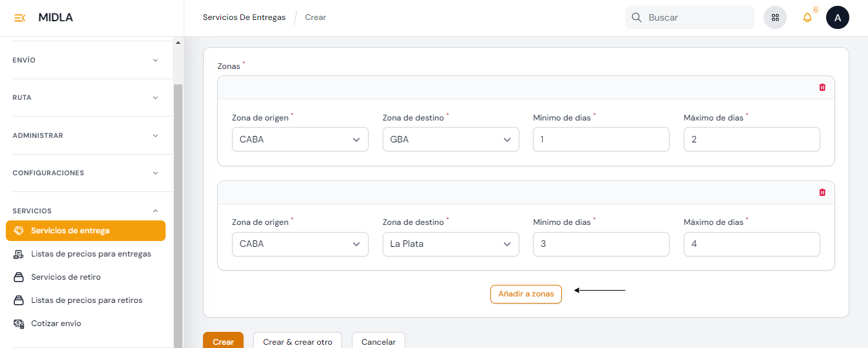
Task: Expand the RUTA sidebar section
Action: [86, 97]
